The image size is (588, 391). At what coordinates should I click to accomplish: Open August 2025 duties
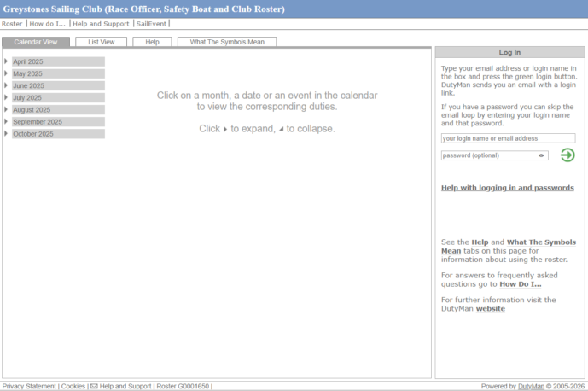(x=32, y=109)
